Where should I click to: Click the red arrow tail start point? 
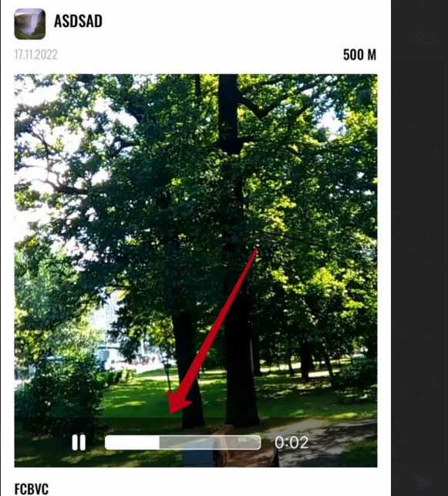point(256,251)
